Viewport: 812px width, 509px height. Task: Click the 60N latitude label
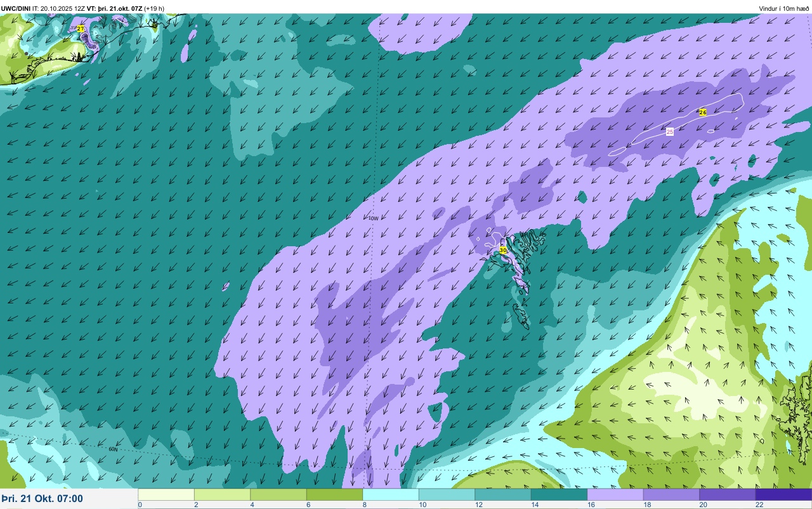point(113,449)
